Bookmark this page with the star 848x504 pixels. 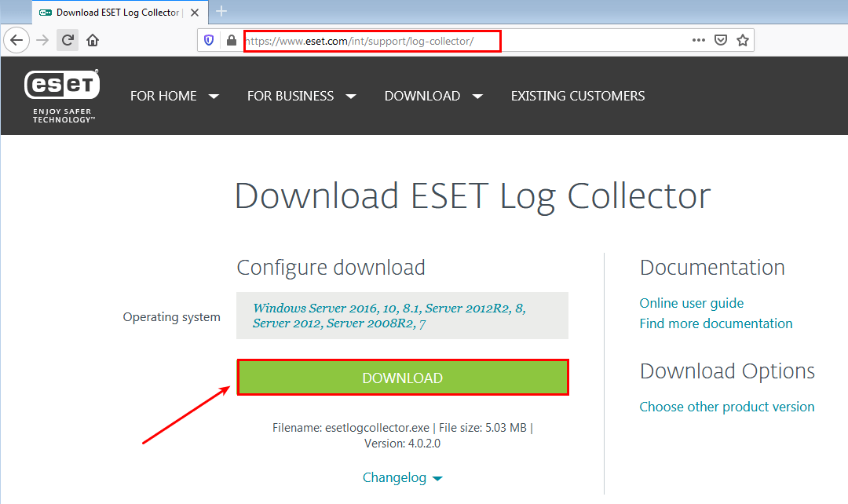click(742, 40)
